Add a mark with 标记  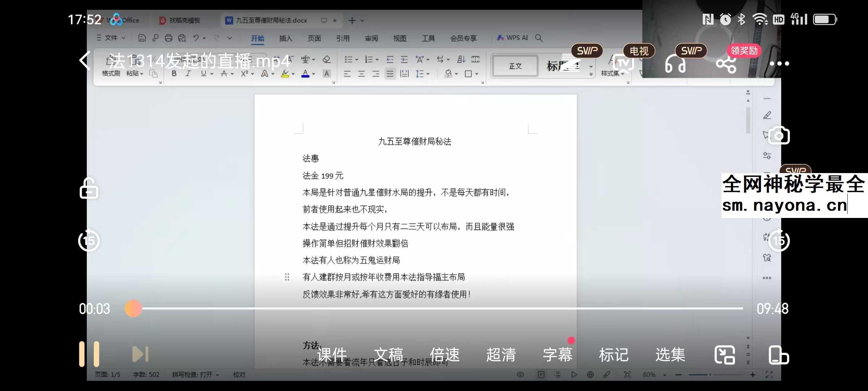(614, 355)
